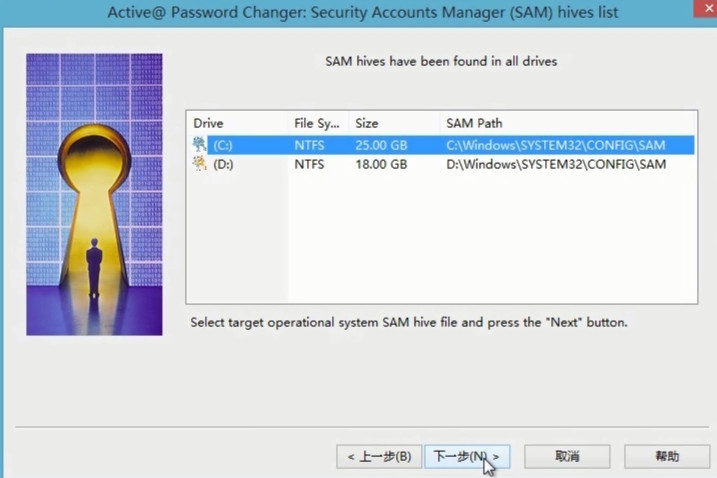Screen dimensions: 717x478
Task: Click the D: drive icon in list
Action: point(199,163)
